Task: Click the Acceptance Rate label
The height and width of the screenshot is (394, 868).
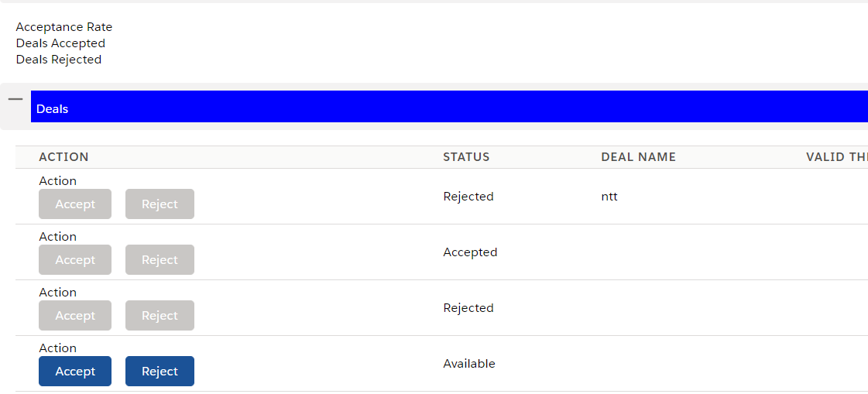Action: (64, 27)
